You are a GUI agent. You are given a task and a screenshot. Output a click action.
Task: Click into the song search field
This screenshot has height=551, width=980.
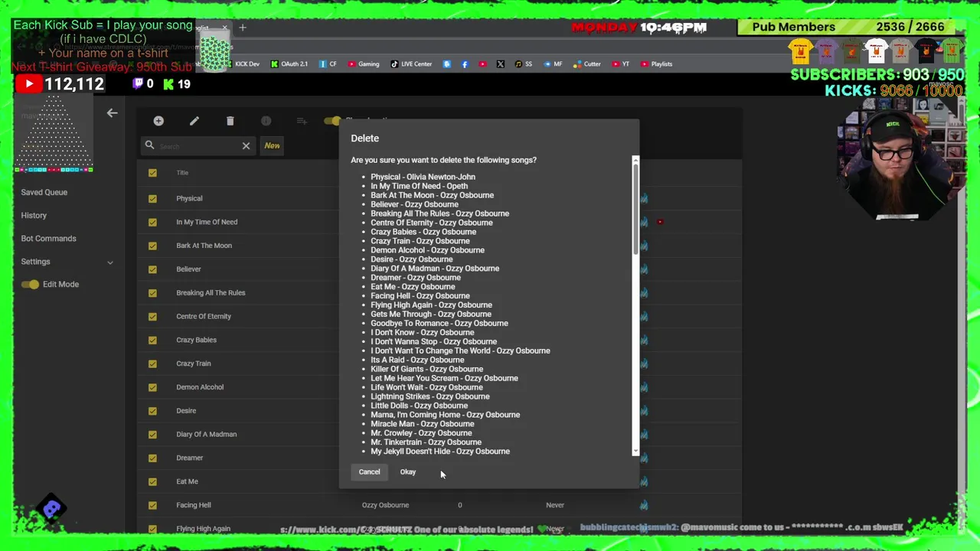tap(199, 145)
